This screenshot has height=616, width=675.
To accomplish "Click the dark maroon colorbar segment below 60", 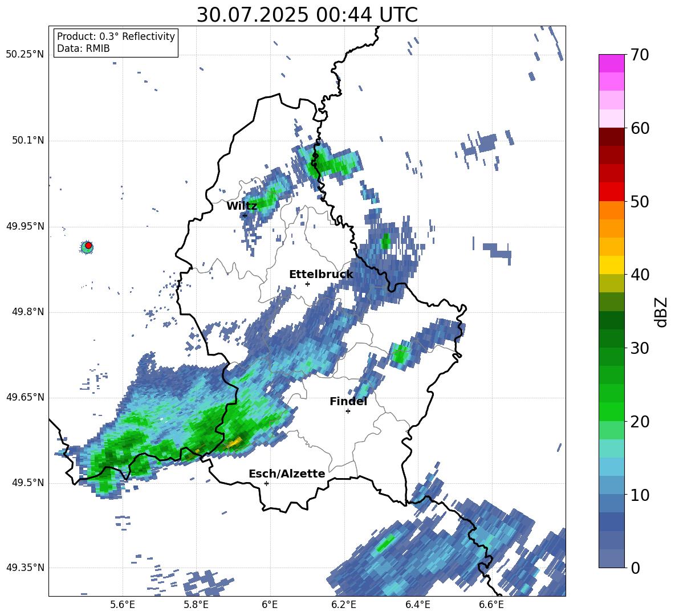I will [611, 137].
